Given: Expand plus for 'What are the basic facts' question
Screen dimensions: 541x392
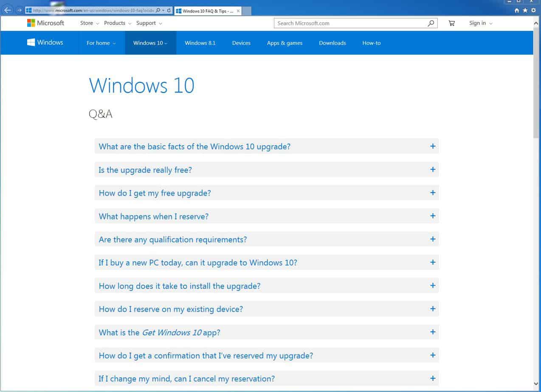Looking at the screenshot, I should click(433, 146).
